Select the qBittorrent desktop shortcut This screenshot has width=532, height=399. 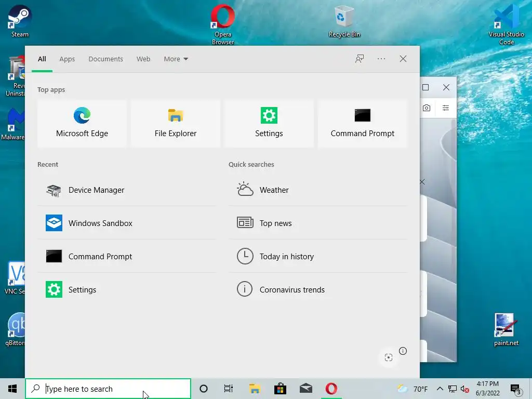click(14, 330)
